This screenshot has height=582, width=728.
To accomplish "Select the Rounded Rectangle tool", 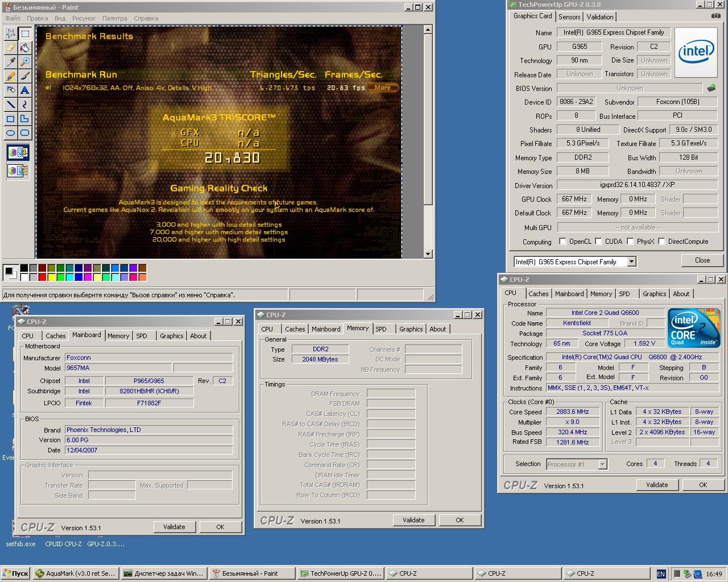I will click(25, 133).
